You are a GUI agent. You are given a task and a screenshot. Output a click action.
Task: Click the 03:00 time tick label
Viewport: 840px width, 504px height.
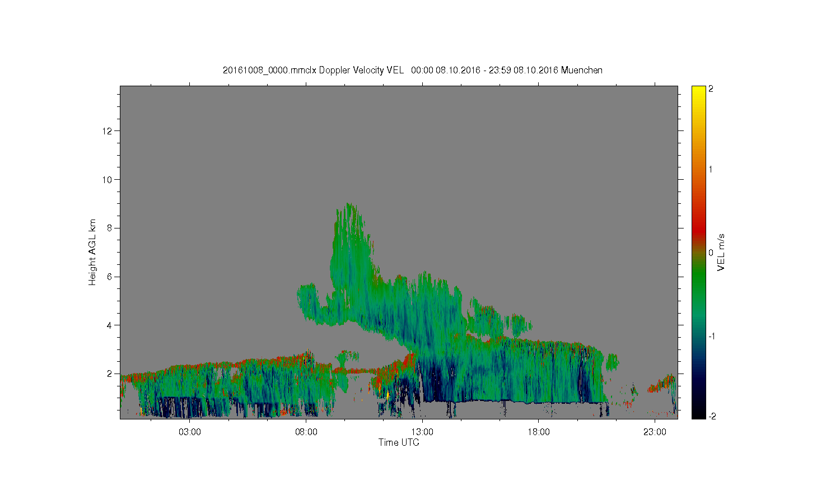pyautogui.click(x=190, y=432)
